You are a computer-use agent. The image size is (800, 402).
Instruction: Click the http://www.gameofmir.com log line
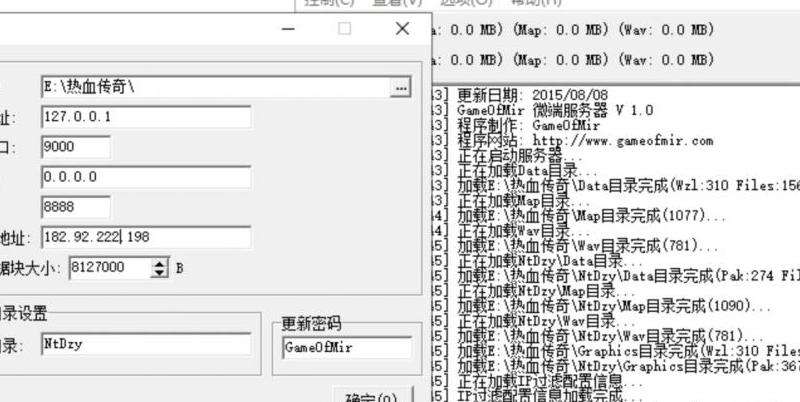click(x=584, y=141)
